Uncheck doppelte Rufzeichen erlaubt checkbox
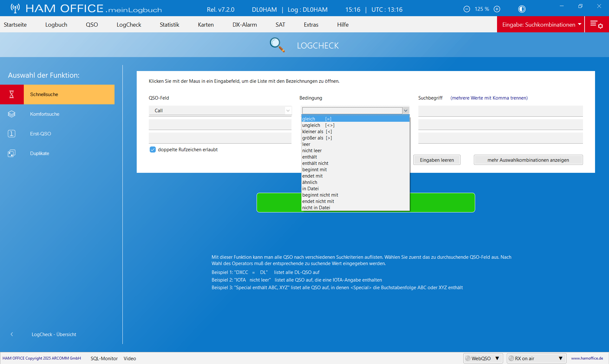The width and height of the screenshot is (609, 364). click(x=153, y=150)
